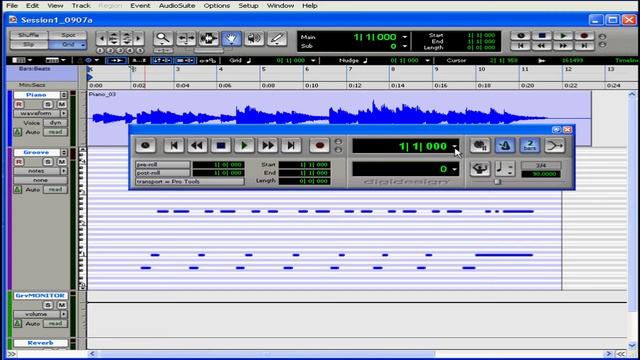
Task: Click the MIDI zoom button
Action: pyautogui.click(x=127, y=39)
